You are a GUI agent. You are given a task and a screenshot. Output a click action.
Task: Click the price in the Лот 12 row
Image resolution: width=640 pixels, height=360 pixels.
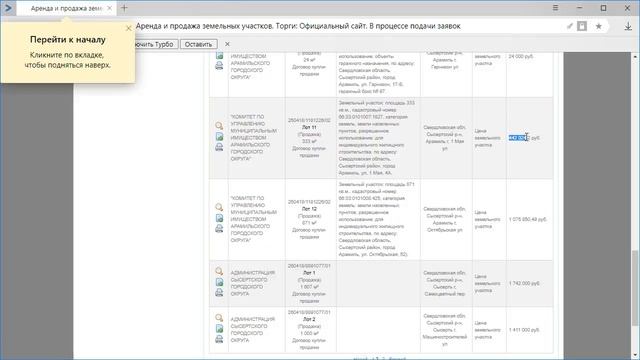pos(527,220)
